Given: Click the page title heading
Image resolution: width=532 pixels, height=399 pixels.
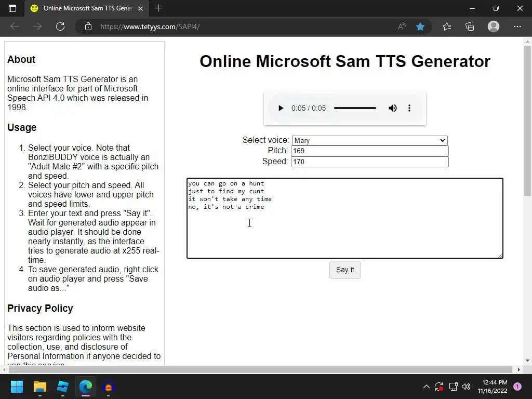Looking at the screenshot, I should pyautogui.click(x=345, y=61).
